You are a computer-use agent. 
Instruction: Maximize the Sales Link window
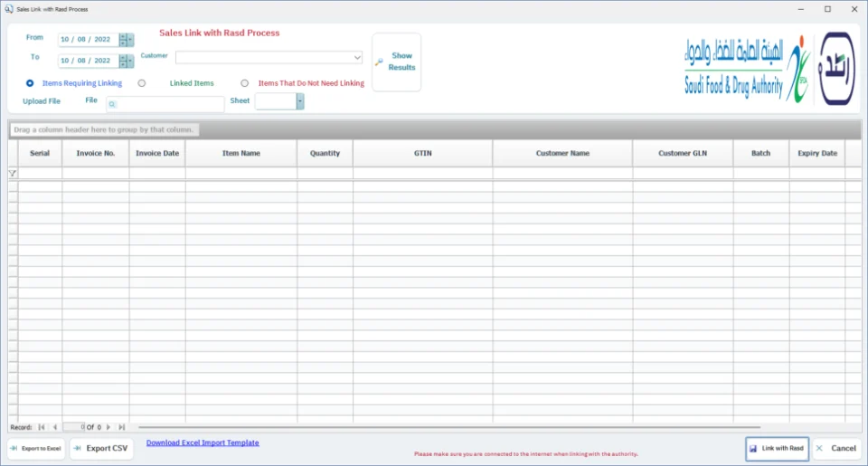tap(827, 9)
